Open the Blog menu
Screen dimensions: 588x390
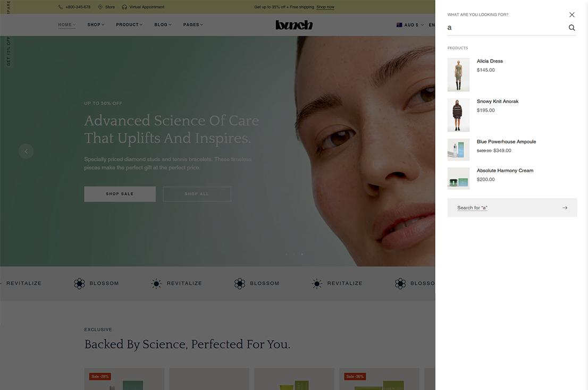(163, 25)
